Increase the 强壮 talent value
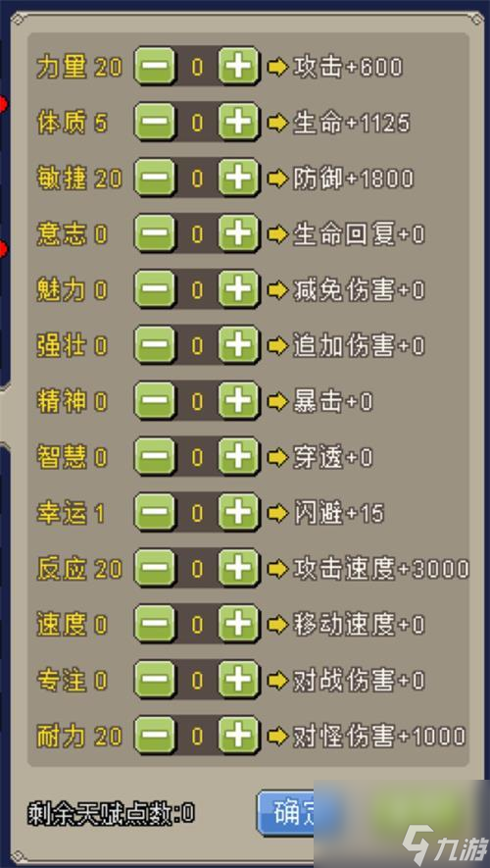Screen dimensions: 490x868 239,346
